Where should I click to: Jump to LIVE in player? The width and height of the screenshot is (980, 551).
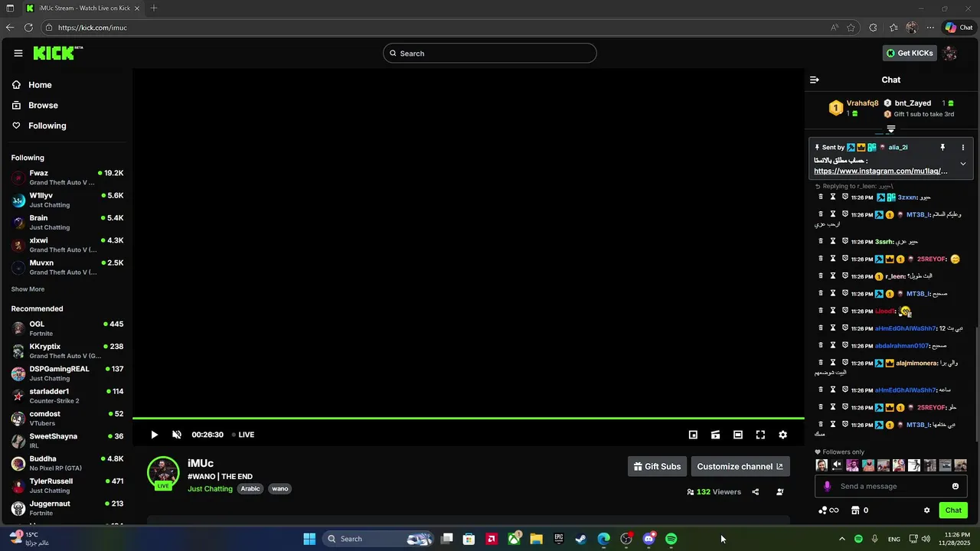pyautogui.click(x=243, y=435)
